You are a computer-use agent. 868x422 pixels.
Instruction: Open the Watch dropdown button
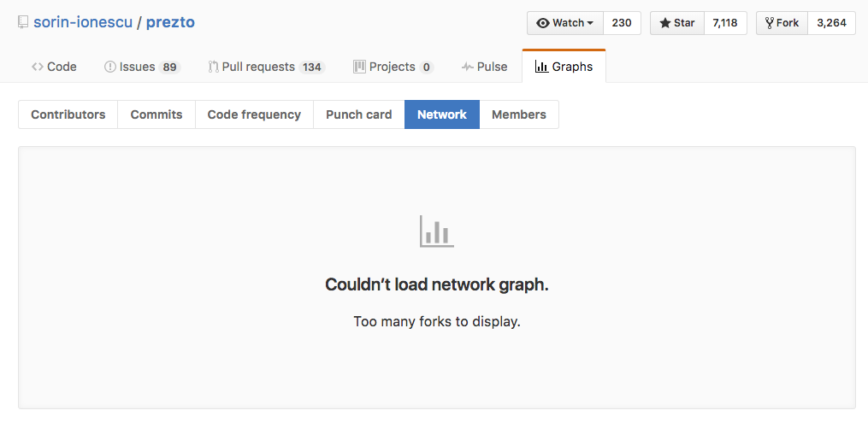565,23
